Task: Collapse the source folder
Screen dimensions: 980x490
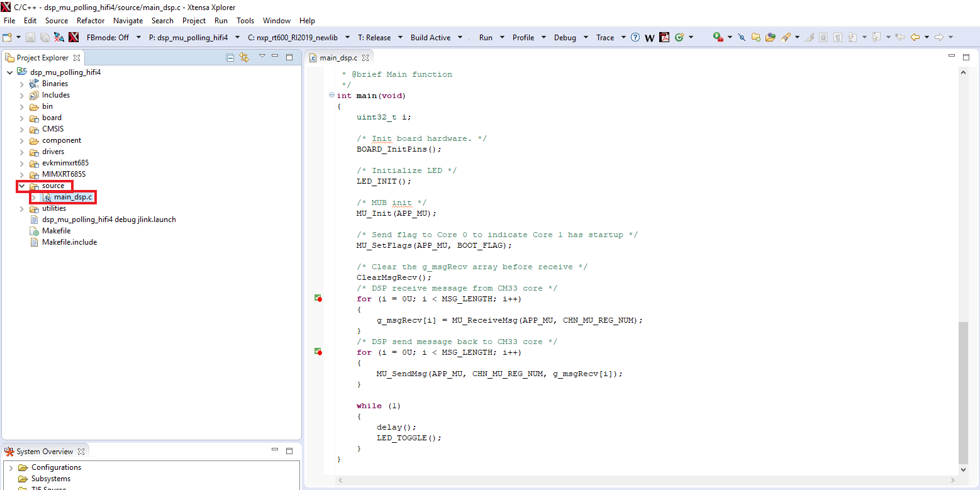Action: [22, 186]
